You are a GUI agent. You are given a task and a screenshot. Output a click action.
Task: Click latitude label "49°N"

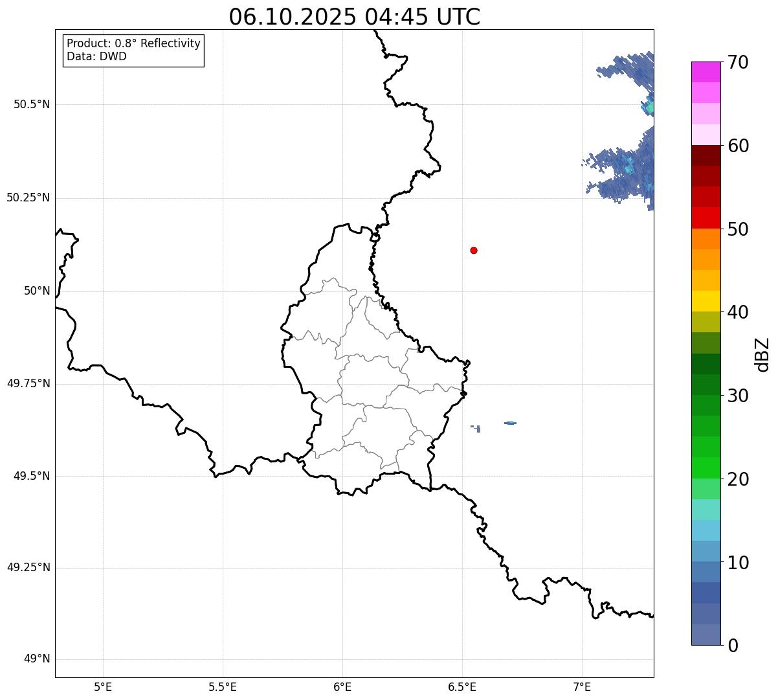(x=37, y=659)
